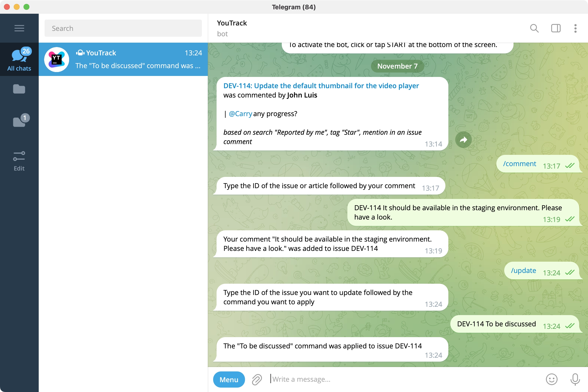The width and height of the screenshot is (588, 392).
Task: Click the YouTrack bot search icon
Action: (x=534, y=28)
